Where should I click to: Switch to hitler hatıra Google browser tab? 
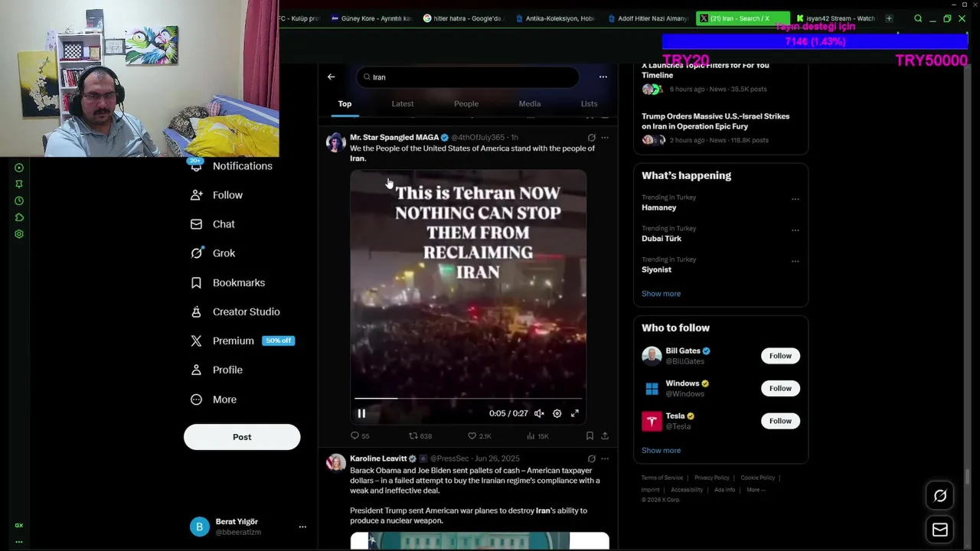(x=463, y=18)
